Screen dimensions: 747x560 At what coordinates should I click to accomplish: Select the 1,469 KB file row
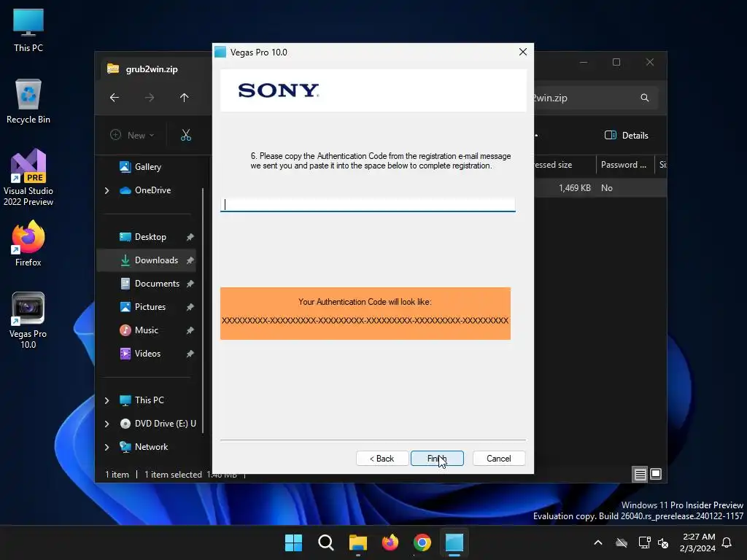pos(600,188)
